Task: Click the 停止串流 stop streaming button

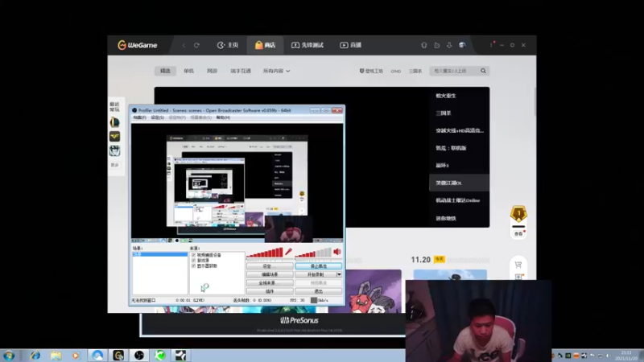Action: (318, 266)
